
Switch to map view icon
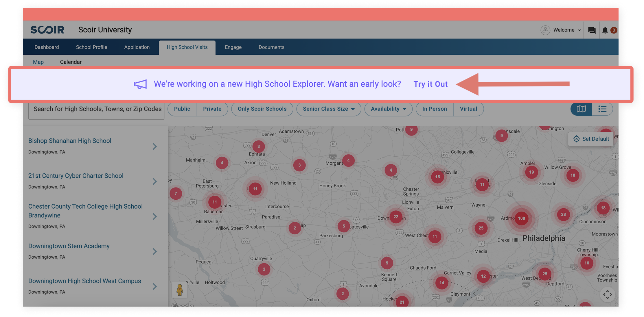(581, 109)
